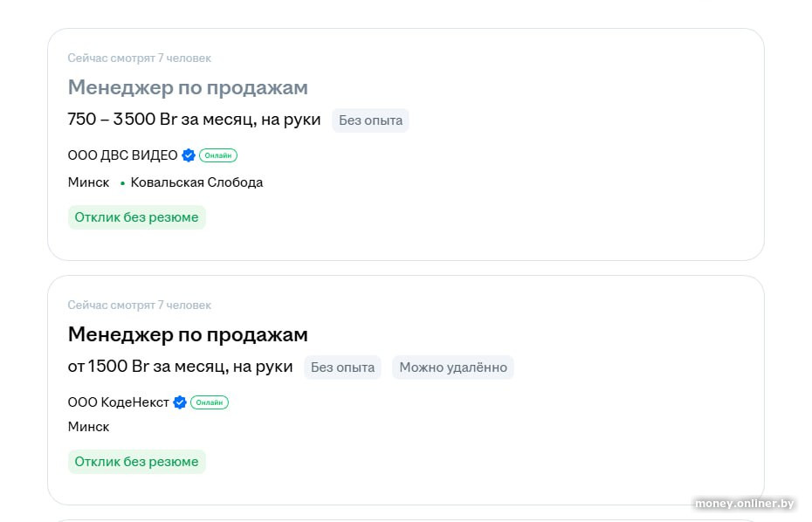Select the Без опыта tag beside 750 – 3500 Br
The height and width of the screenshot is (522, 812).
pos(370,120)
